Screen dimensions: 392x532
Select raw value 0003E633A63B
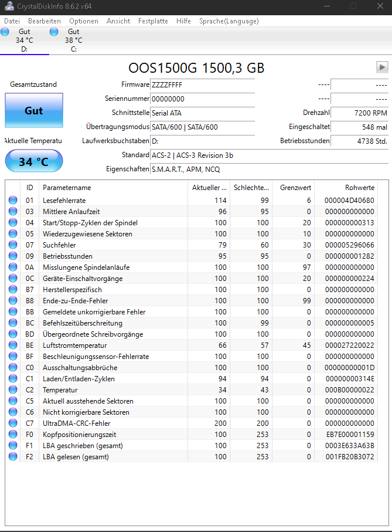point(350,445)
